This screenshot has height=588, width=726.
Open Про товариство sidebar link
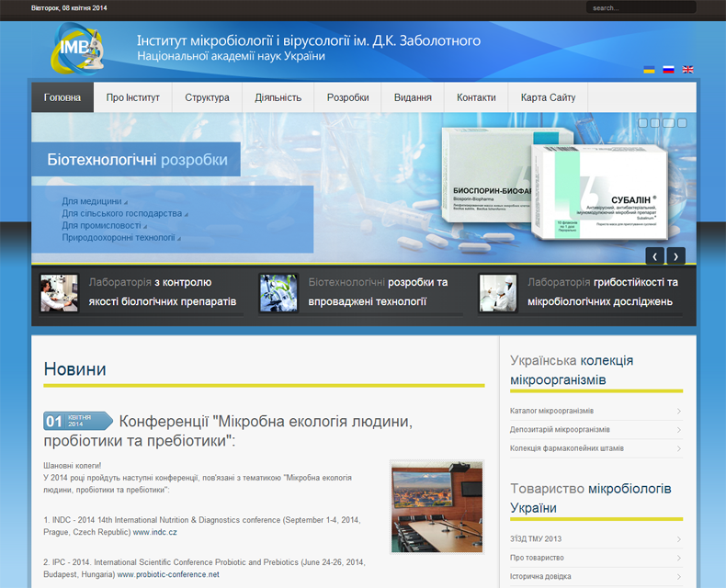coord(537,558)
